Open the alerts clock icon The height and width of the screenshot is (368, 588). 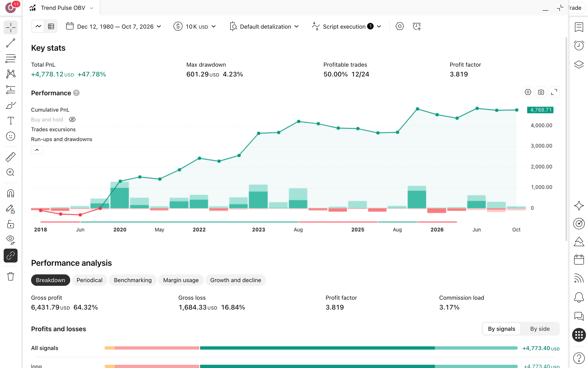click(579, 46)
